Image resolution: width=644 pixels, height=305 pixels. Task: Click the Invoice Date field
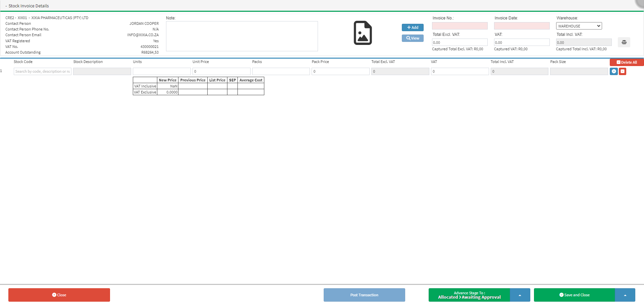522,26
